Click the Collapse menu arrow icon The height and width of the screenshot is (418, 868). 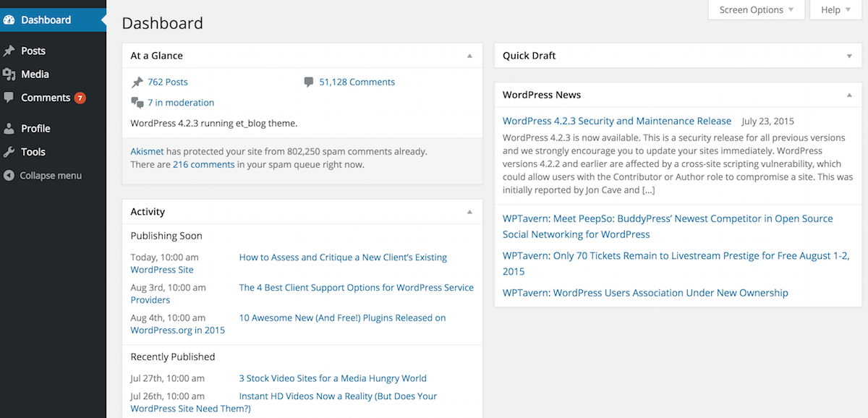click(9, 176)
